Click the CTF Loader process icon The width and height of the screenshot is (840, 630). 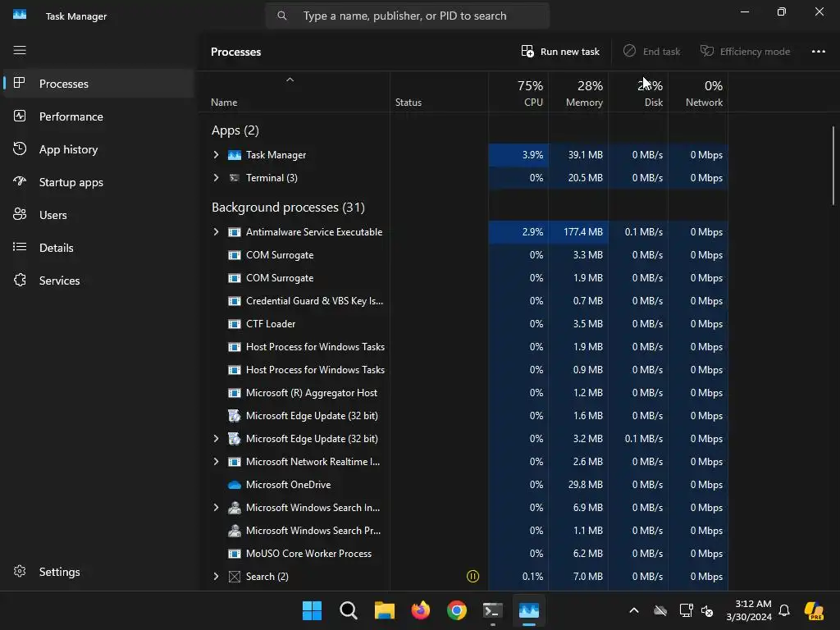(x=235, y=324)
